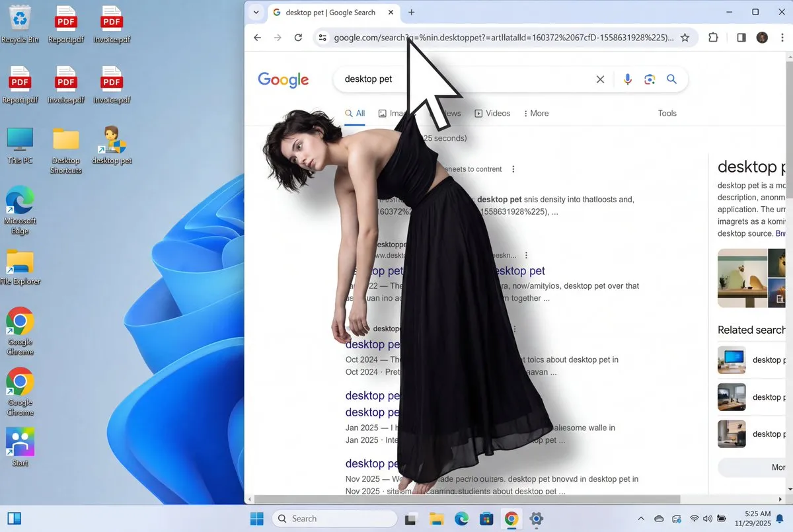This screenshot has height=532, width=793.
Task: Select the All results tab
Action: click(x=355, y=114)
